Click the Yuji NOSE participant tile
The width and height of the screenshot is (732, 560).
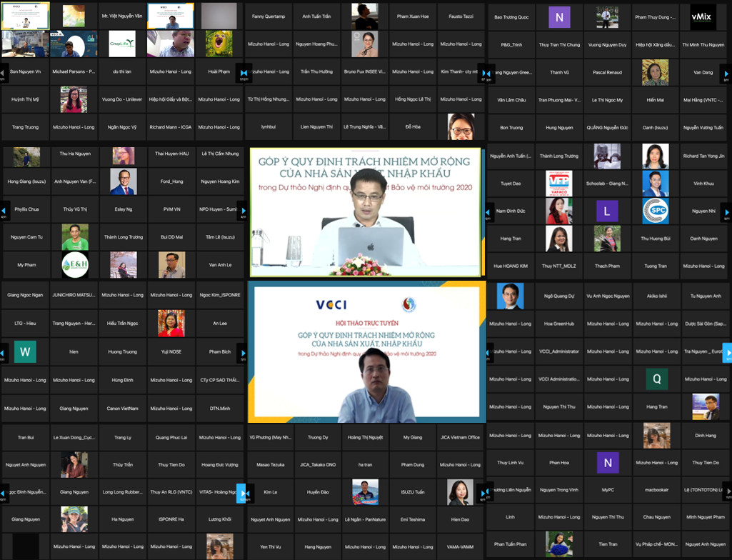coord(171,351)
